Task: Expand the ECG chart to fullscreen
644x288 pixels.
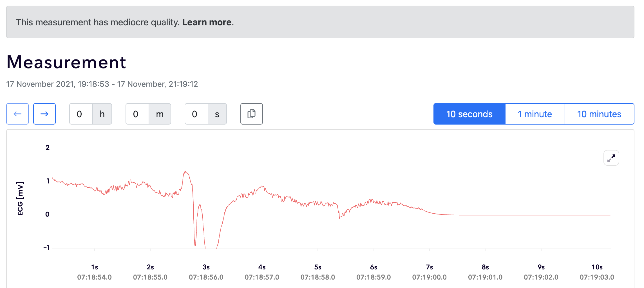Action: point(611,158)
